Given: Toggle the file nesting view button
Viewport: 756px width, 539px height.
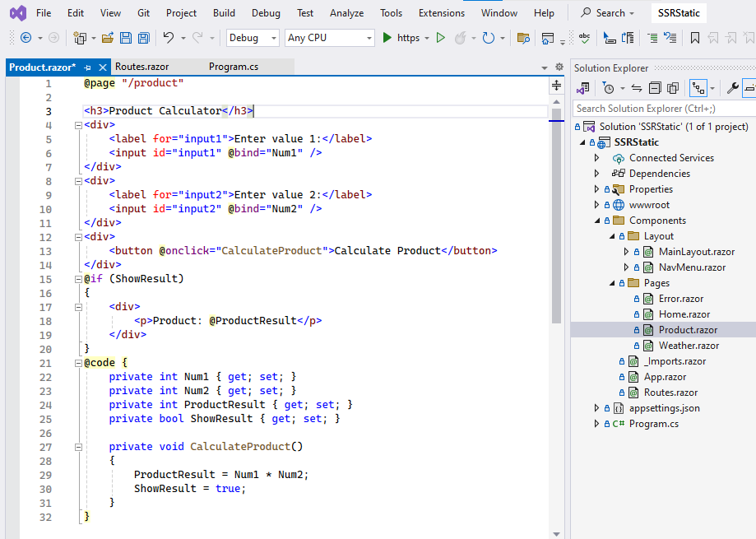Looking at the screenshot, I should pyautogui.click(x=698, y=88).
